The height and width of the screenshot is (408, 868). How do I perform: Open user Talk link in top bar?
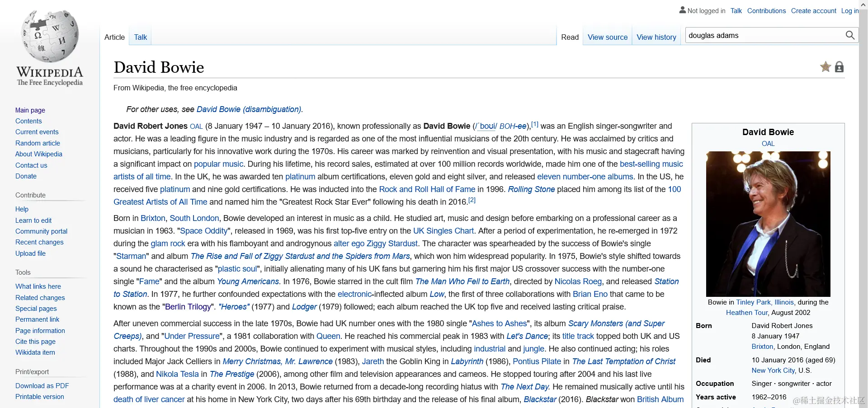click(x=736, y=11)
